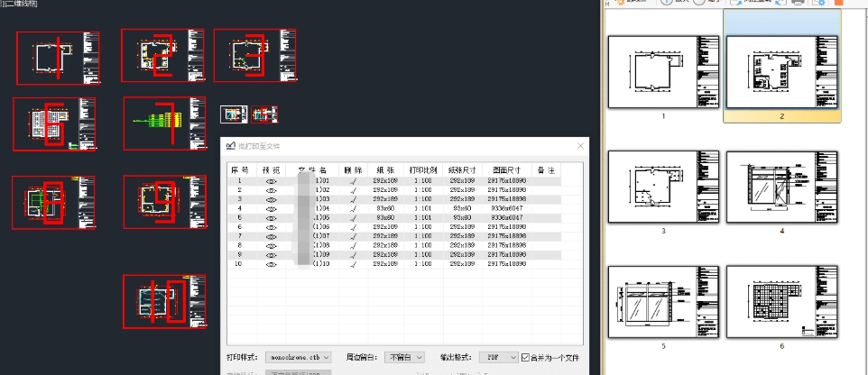This screenshot has height=375, width=868.
Task: Select the small red-bordered drawing frame in CAD canvas
Action: [264, 114]
